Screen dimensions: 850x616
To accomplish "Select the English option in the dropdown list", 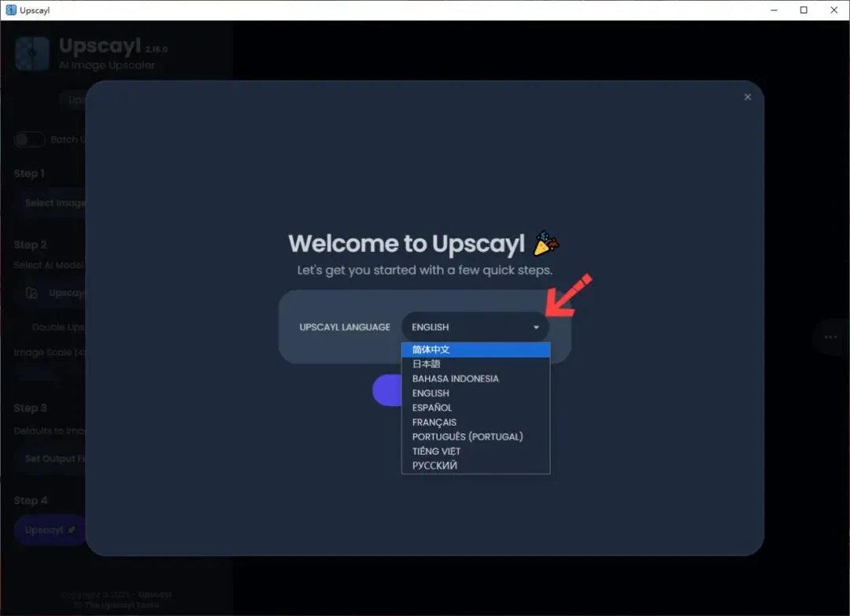I will [475, 393].
